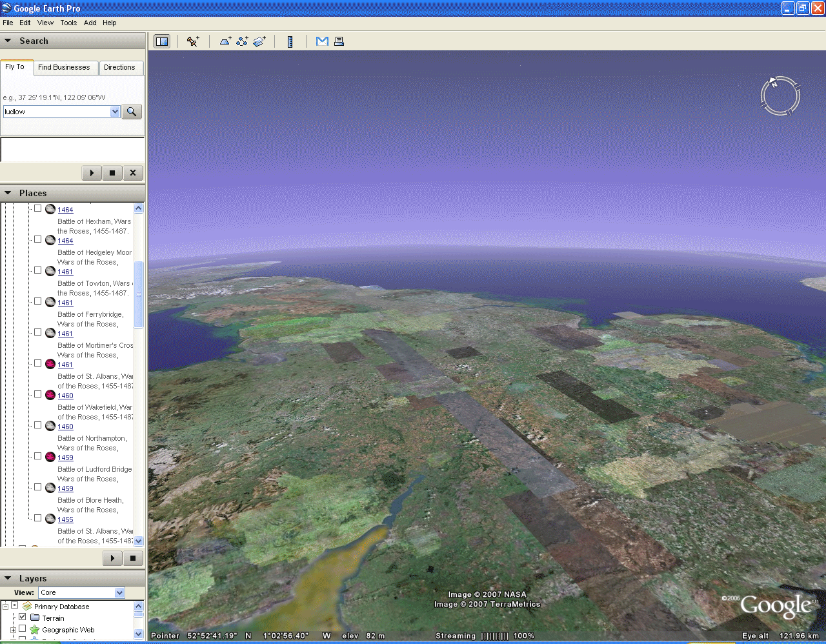Stop tour button below Places list

[133, 558]
